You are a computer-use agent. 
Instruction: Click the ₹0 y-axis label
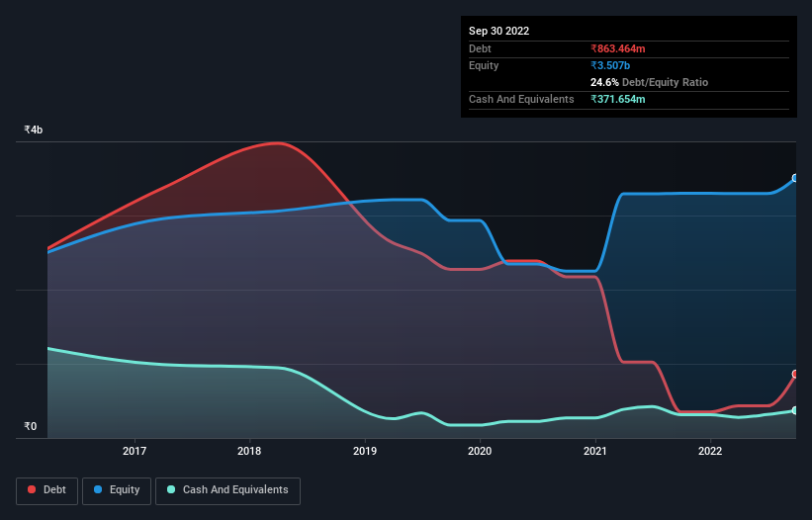point(30,426)
